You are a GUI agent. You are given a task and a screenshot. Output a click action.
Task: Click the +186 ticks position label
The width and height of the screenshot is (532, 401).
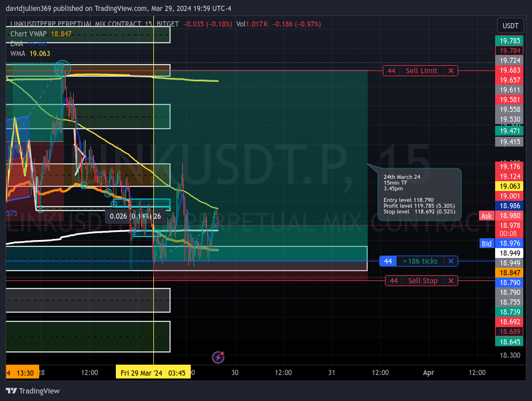[420, 261]
